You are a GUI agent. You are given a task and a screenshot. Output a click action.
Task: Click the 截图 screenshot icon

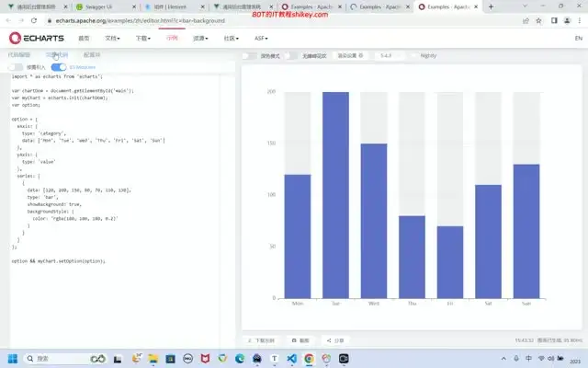click(x=294, y=339)
